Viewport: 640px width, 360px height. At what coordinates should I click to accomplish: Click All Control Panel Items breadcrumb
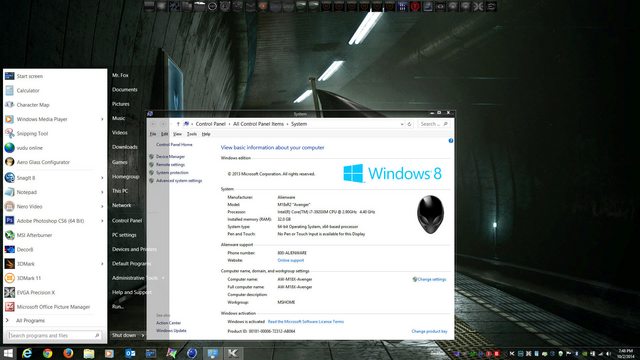pyautogui.click(x=258, y=124)
